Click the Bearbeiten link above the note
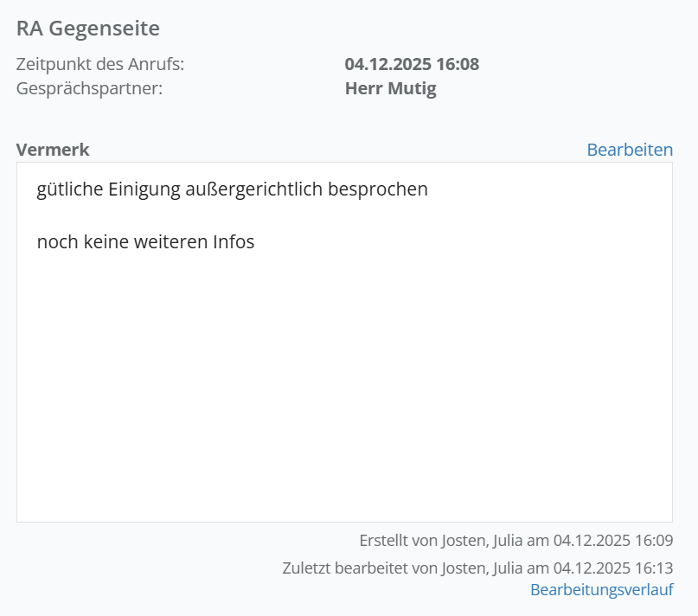This screenshot has height=616, width=698. (x=629, y=150)
